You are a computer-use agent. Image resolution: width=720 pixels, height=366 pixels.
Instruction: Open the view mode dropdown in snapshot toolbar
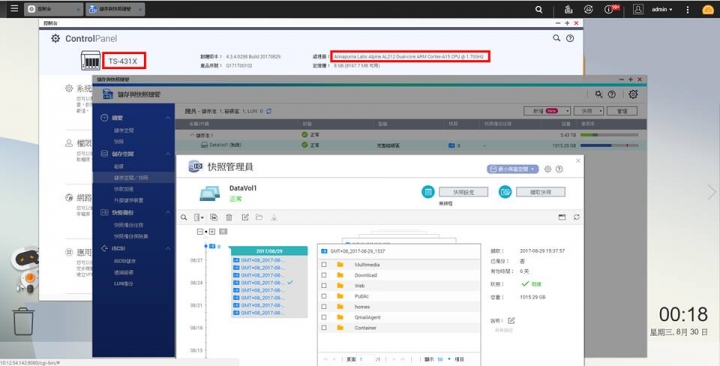point(199,217)
